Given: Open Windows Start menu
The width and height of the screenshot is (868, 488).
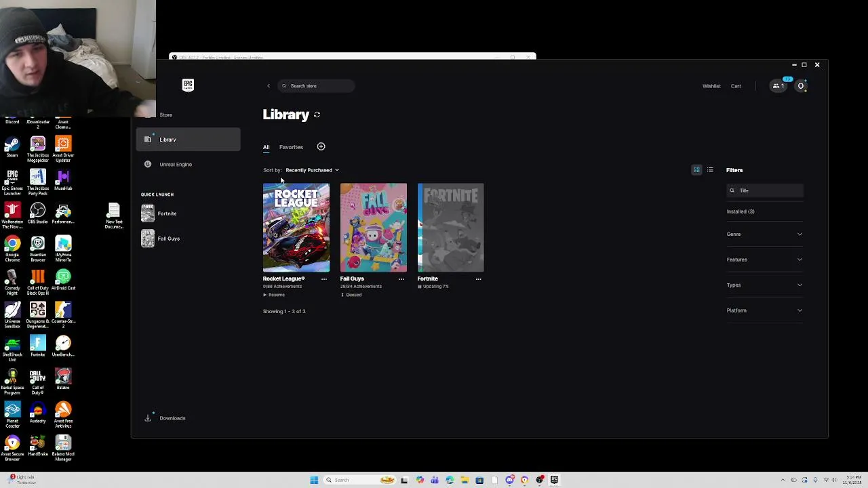Looking at the screenshot, I should point(314,480).
